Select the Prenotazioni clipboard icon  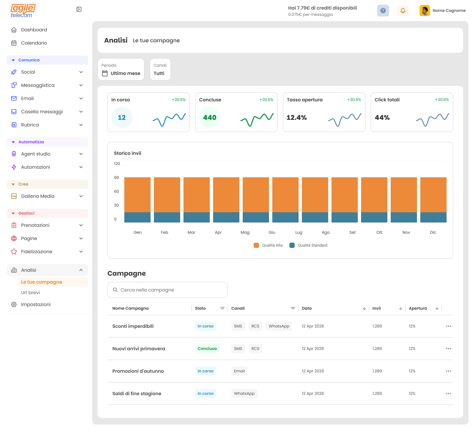click(x=14, y=225)
